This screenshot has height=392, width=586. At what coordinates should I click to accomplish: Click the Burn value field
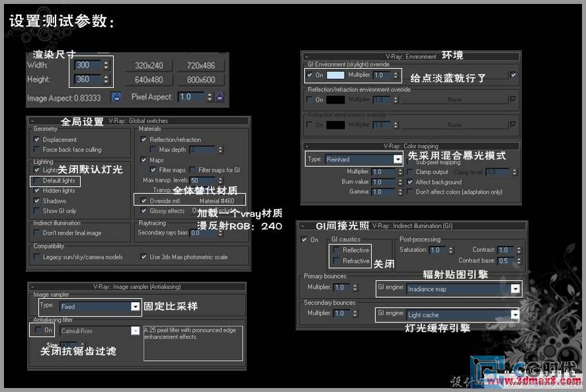[x=383, y=182]
